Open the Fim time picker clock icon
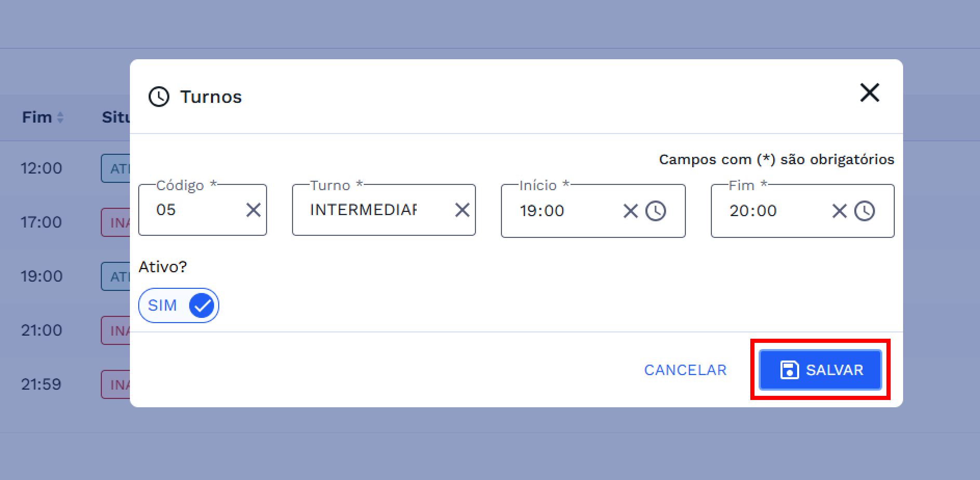This screenshot has width=980, height=480. pyautogui.click(x=865, y=211)
